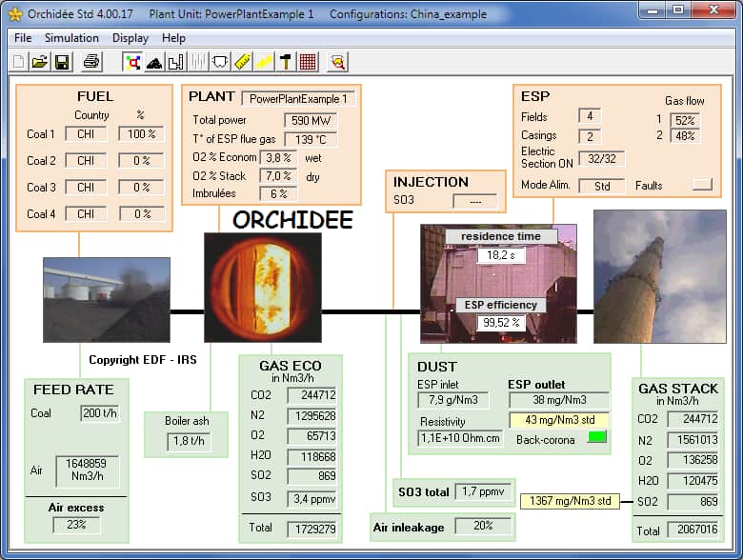Viewport: 743px width, 560px height.
Task: Click the yellow 43 mg/Nm3 std value
Action: 559,420
